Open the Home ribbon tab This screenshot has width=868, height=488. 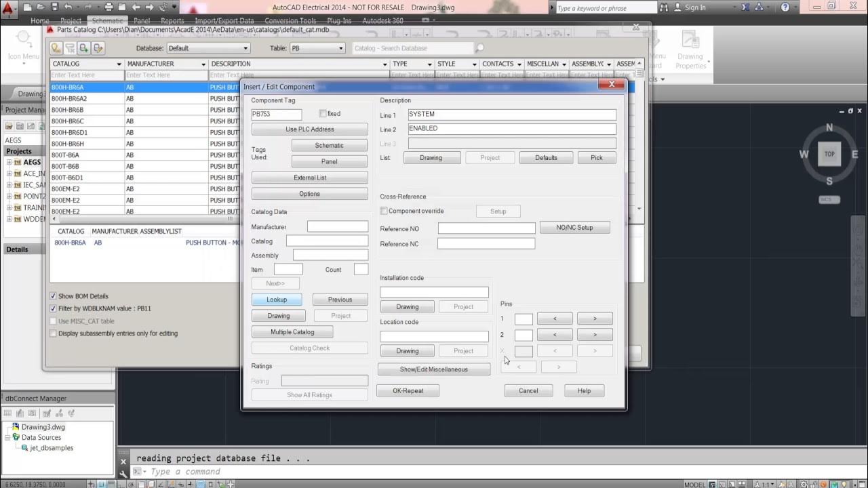pos(39,21)
